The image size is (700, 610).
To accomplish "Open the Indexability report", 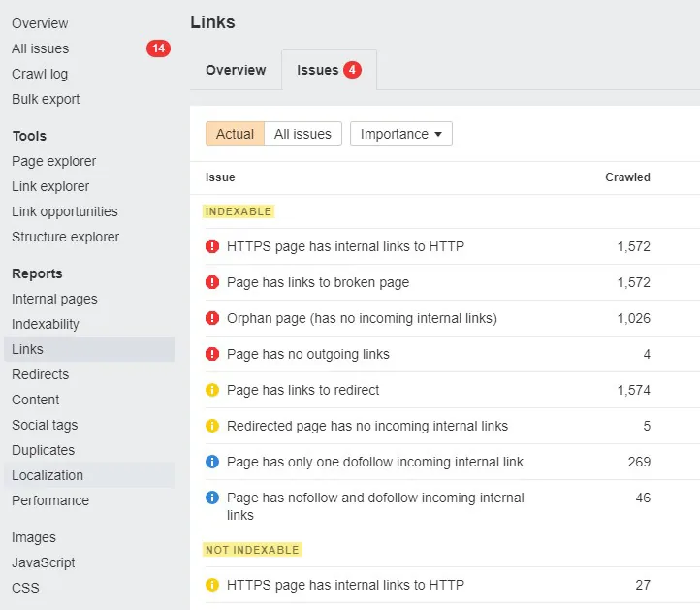I will [46, 324].
